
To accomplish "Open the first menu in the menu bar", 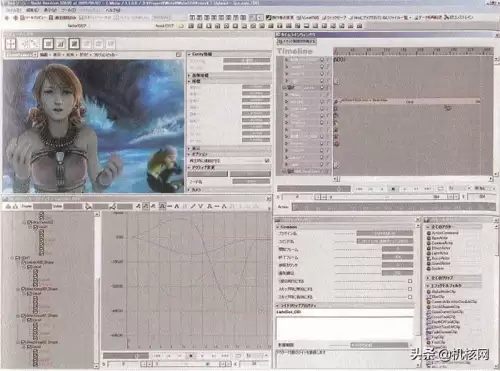I will pyautogui.click(x=13, y=10).
